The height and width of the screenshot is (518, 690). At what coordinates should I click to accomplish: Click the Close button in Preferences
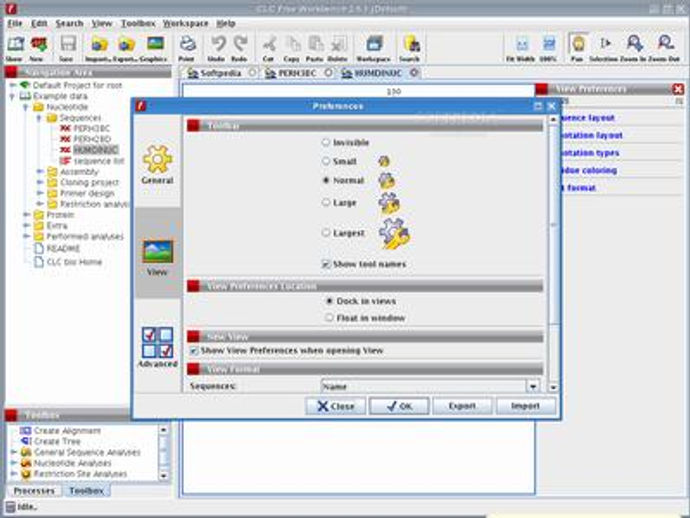[x=336, y=406]
